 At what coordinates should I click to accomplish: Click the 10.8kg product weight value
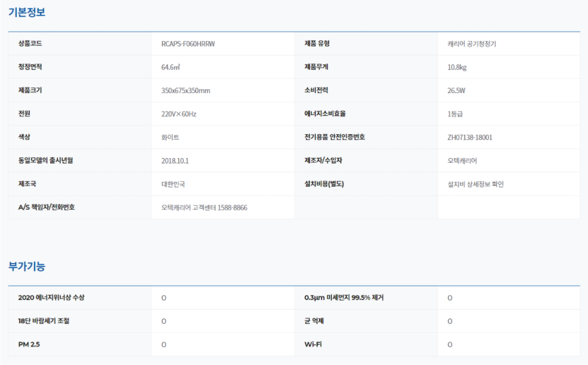point(457,67)
